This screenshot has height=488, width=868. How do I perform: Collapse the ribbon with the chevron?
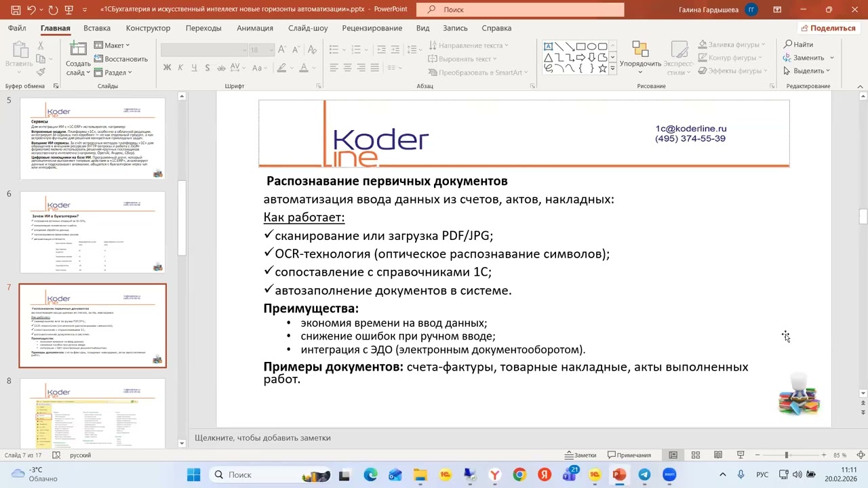861,87
